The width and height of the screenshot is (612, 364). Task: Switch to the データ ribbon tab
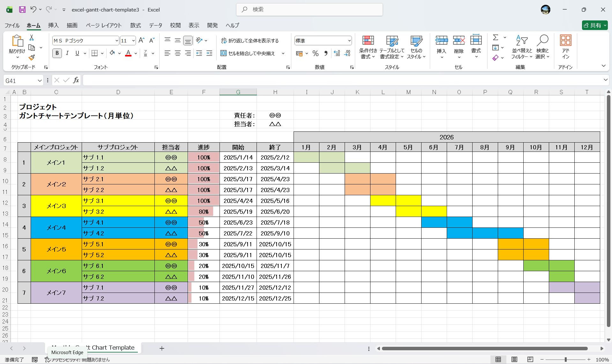155,25
